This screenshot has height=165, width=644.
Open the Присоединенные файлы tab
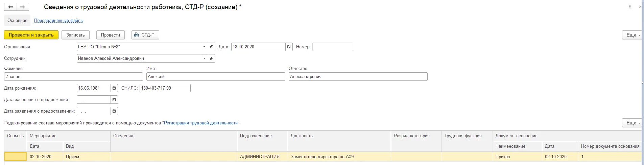point(59,21)
